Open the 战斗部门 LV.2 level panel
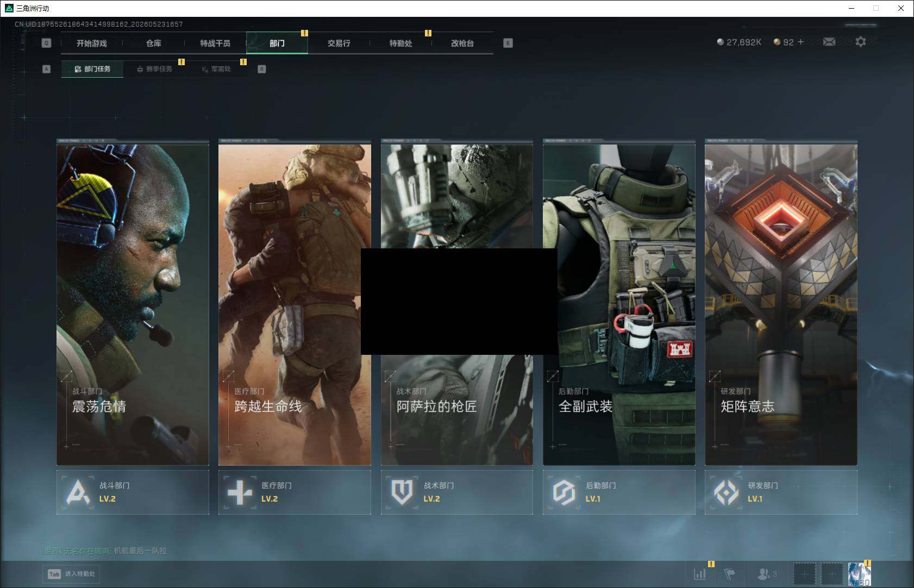 [x=133, y=492]
